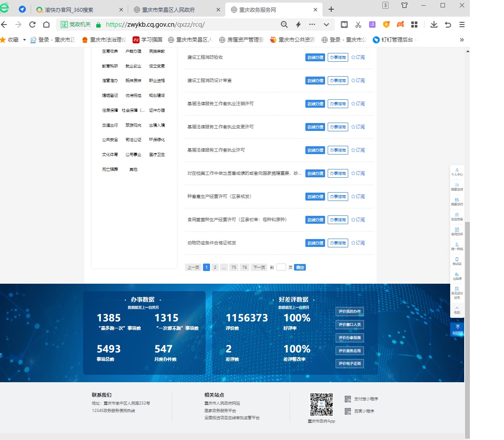Toggle 订阅 for 动物防疫条件合格证核发
This screenshot has width=504, height=440.
click(358, 243)
